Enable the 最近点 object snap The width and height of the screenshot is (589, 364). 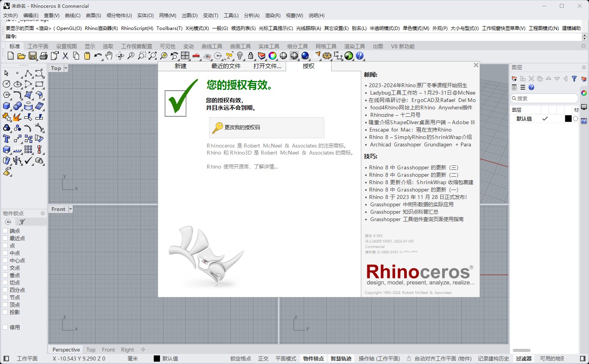point(5,238)
